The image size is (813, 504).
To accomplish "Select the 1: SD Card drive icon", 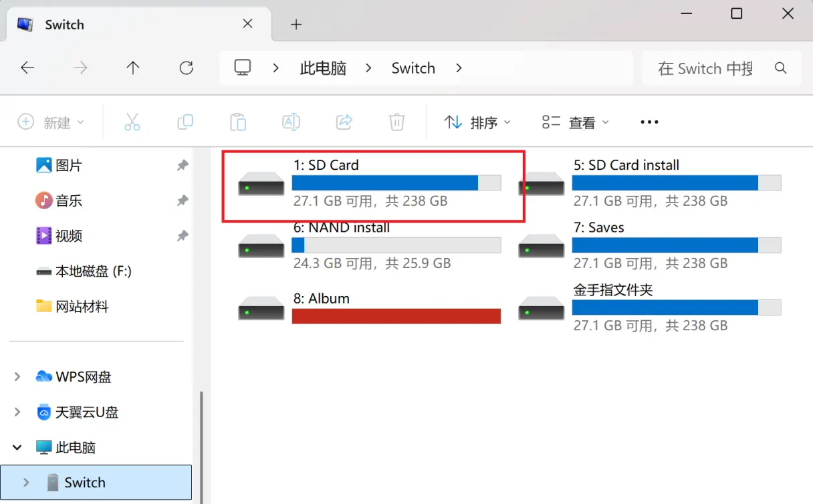I will click(x=261, y=183).
